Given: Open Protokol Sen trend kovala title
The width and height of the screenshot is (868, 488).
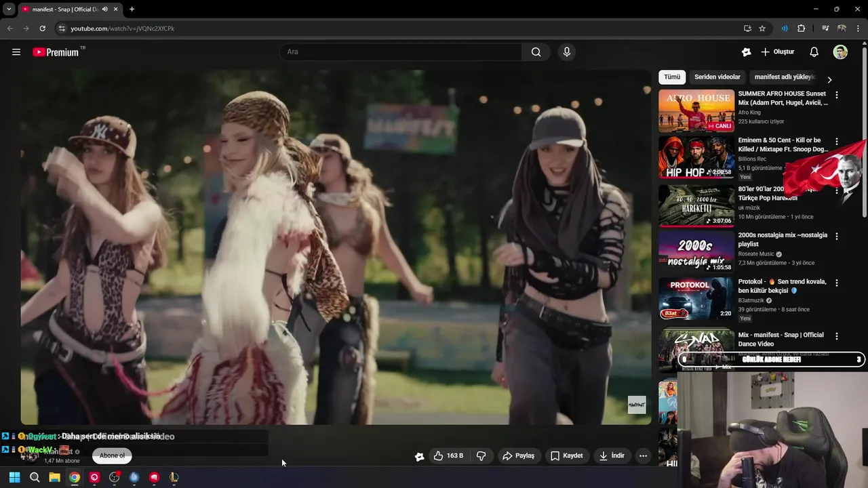Looking at the screenshot, I should click(782, 286).
